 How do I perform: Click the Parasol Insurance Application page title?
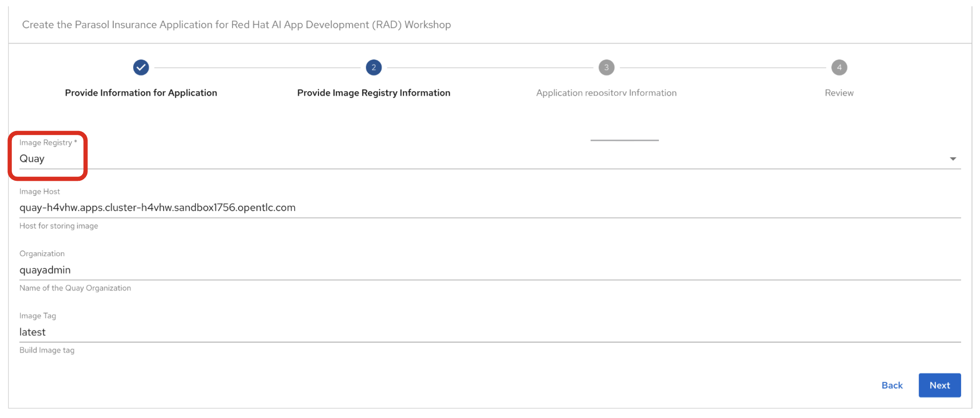tap(236, 25)
